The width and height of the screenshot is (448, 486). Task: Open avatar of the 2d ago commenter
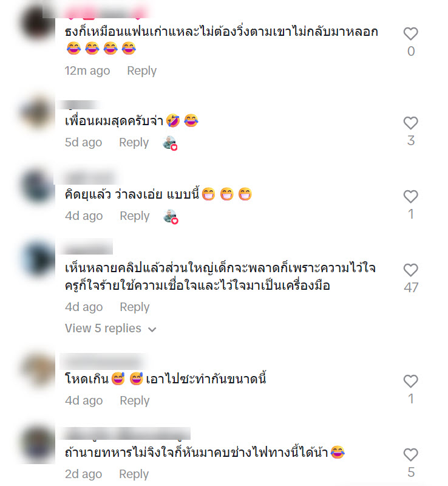[38, 444]
